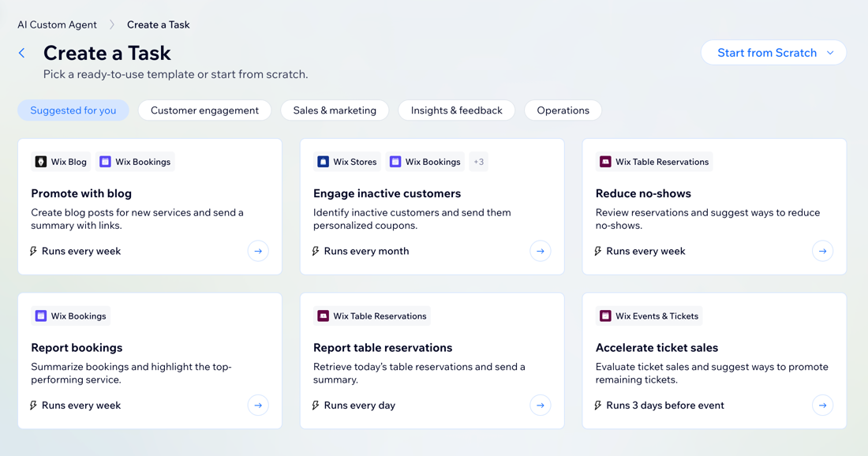Choose the Operations filter tab

563,110
